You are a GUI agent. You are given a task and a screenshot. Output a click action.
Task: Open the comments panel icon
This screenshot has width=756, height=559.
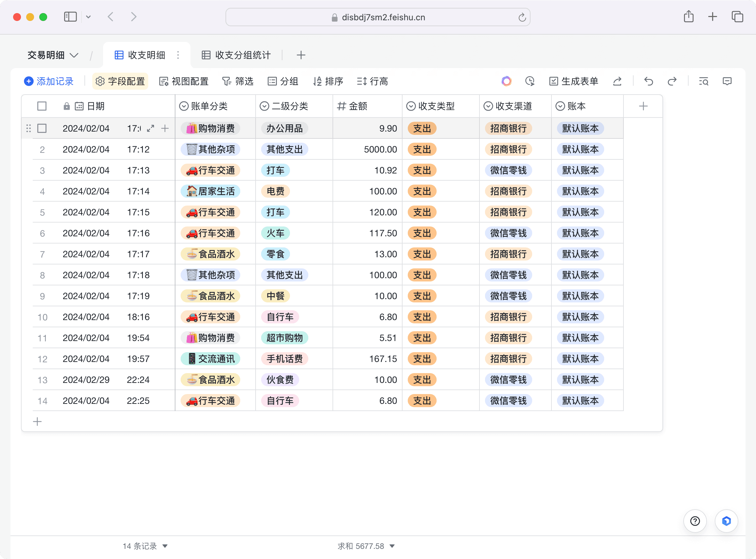click(x=727, y=81)
